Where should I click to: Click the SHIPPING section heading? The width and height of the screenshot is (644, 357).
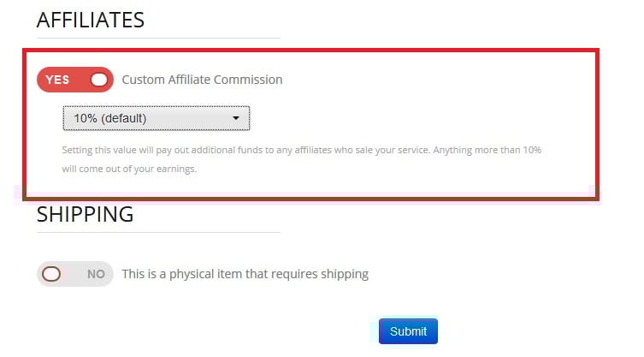click(x=85, y=214)
